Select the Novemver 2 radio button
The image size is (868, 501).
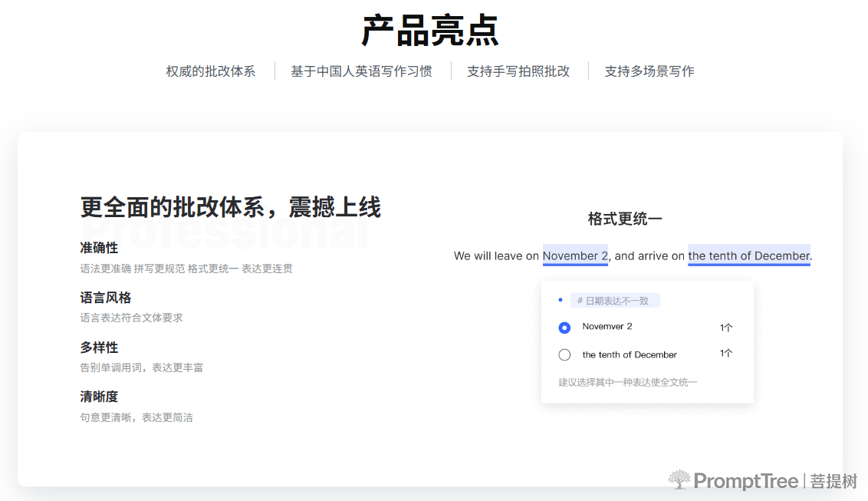pyautogui.click(x=564, y=328)
